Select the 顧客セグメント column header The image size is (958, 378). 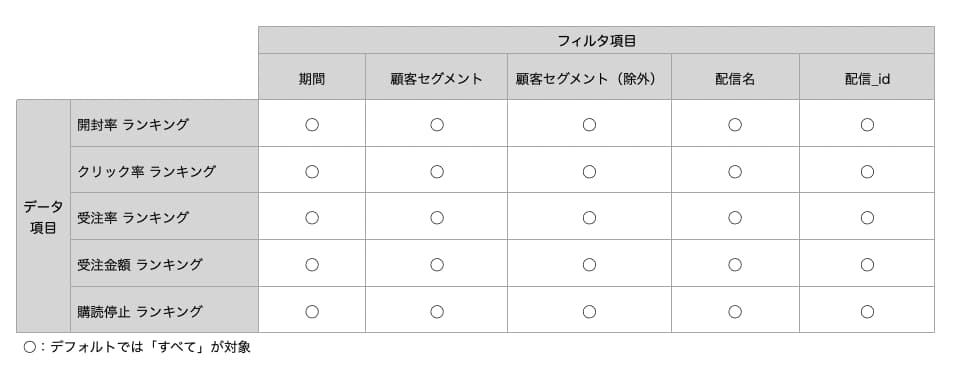pyautogui.click(x=436, y=77)
